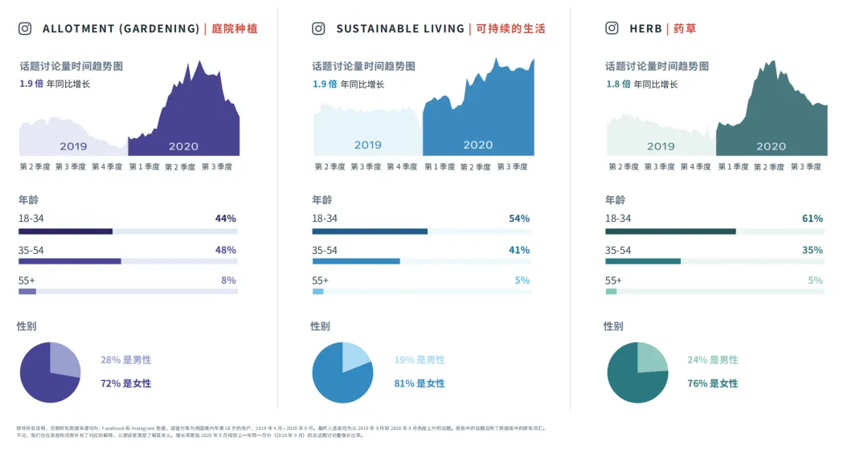Screen dimensions: 868x450
Task: Click the 35-54 age bar showing 41%
Action: (x=421, y=261)
